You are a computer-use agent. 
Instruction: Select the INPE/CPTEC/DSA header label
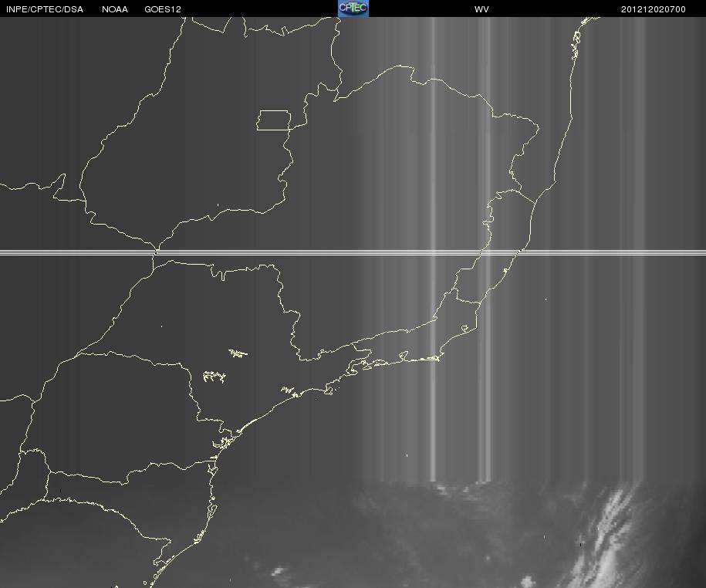tap(45, 9)
